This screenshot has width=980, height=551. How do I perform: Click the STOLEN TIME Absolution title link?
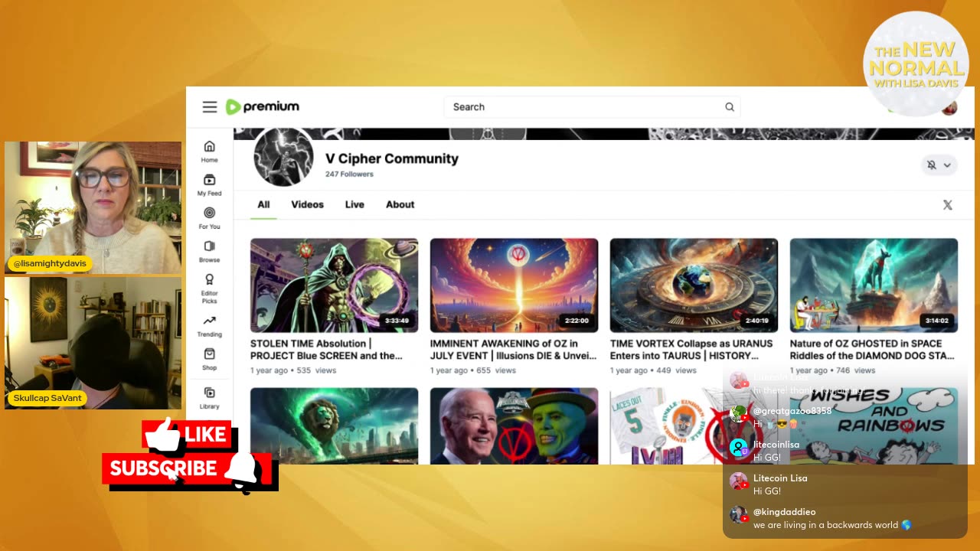point(326,350)
